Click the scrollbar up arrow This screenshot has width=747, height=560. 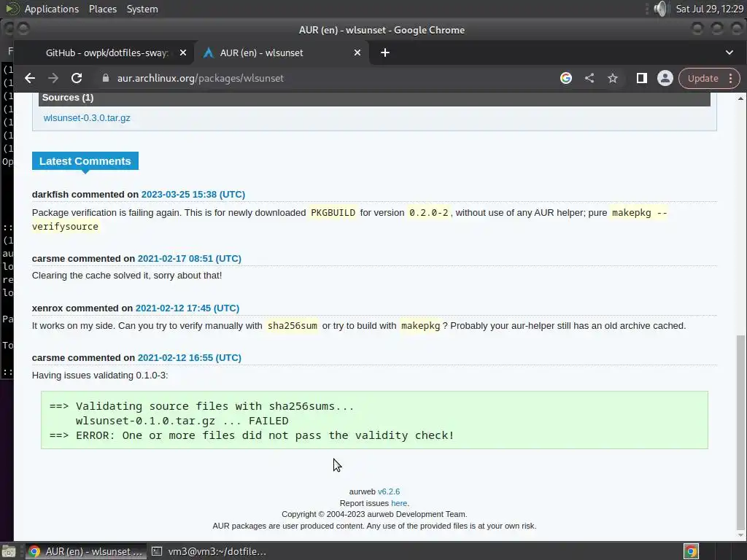tap(740, 98)
